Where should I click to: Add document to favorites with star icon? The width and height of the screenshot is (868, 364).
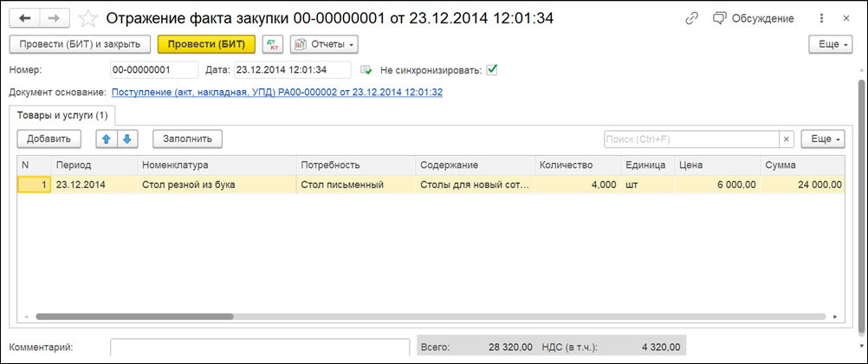[x=87, y=19]
